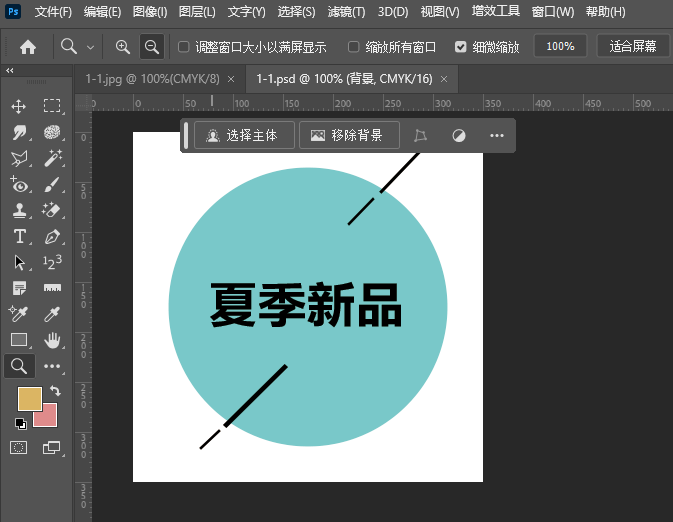Click the 夏季新品 text on canvas
The height and width of the screenshot is (522, 673).
pyautogui.click(x=306, y=305)
